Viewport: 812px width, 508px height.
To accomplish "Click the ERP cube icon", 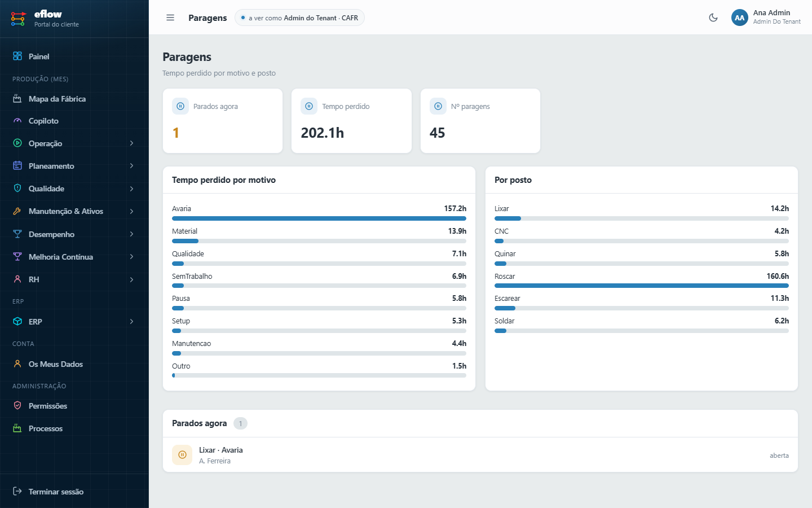I will [x=17, y=322].
